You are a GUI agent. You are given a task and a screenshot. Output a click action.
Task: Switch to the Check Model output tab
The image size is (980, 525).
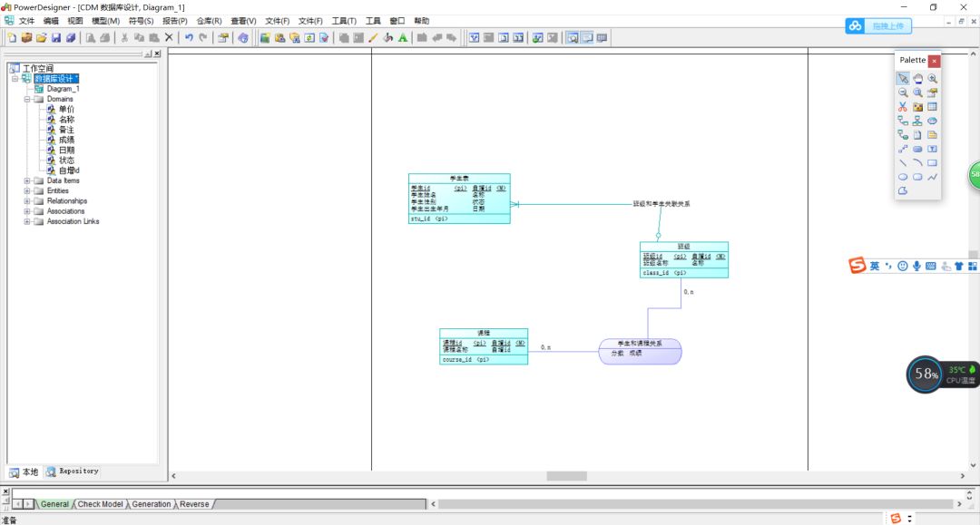100,504
